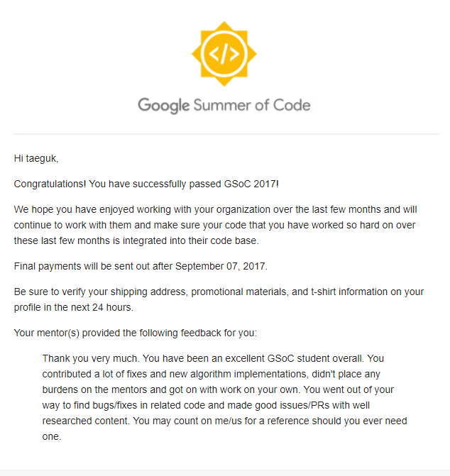This screenshot has width=450, height=476.
Task: Click the mentor feedback quote beginning "Thank you"
Action: tap(224, 397)
